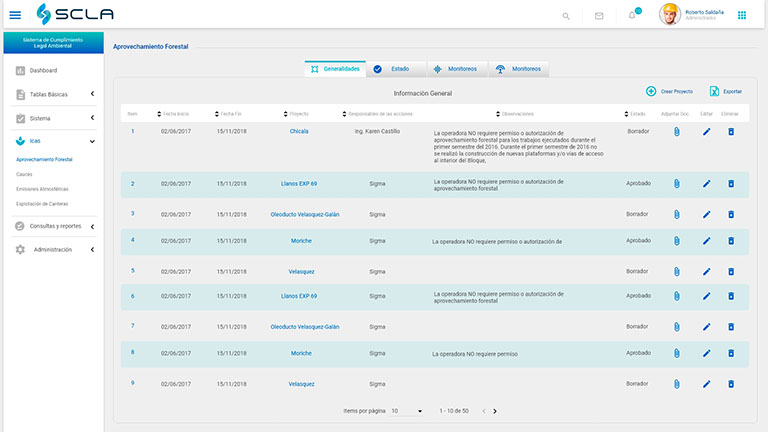Delete row 2 Llanos EXP 69 with trash icon
Viewport: 768px width, 432px height.
[x=731, y=184]
